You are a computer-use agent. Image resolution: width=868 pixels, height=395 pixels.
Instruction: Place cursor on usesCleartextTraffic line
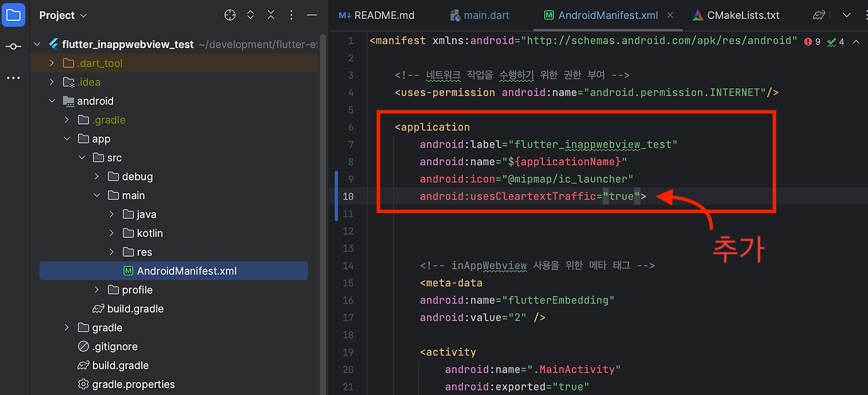click(x=533, y=196)
